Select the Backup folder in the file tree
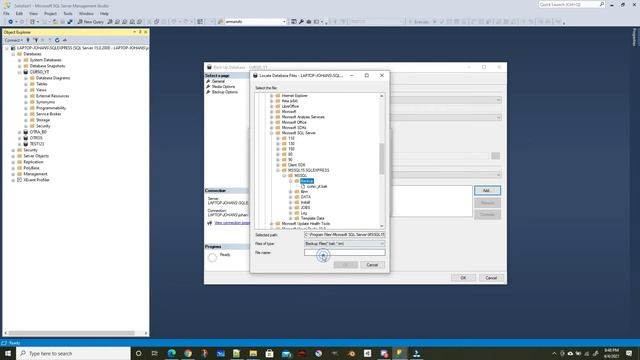 307,181
